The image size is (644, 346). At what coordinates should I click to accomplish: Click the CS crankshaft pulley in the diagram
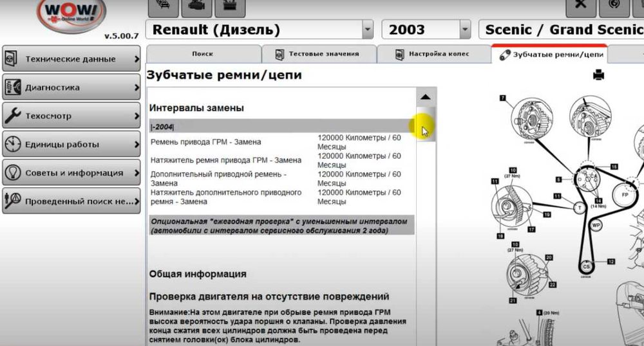coord(586,266)
